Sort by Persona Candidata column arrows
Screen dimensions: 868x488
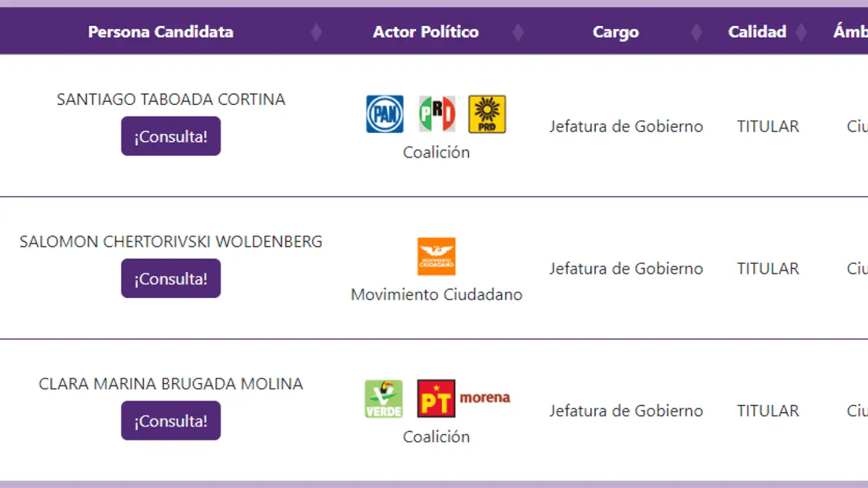[316, 32]
